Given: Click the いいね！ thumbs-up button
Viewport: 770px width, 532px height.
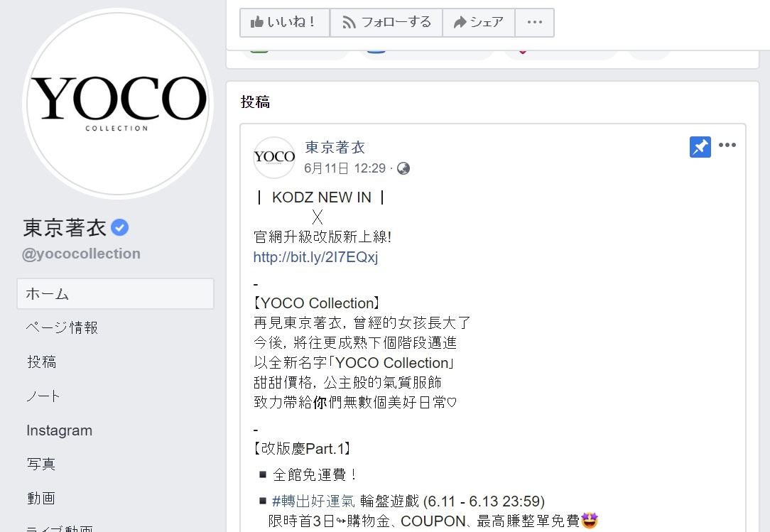Looking at the screenshot, I should tap(284, 23).
